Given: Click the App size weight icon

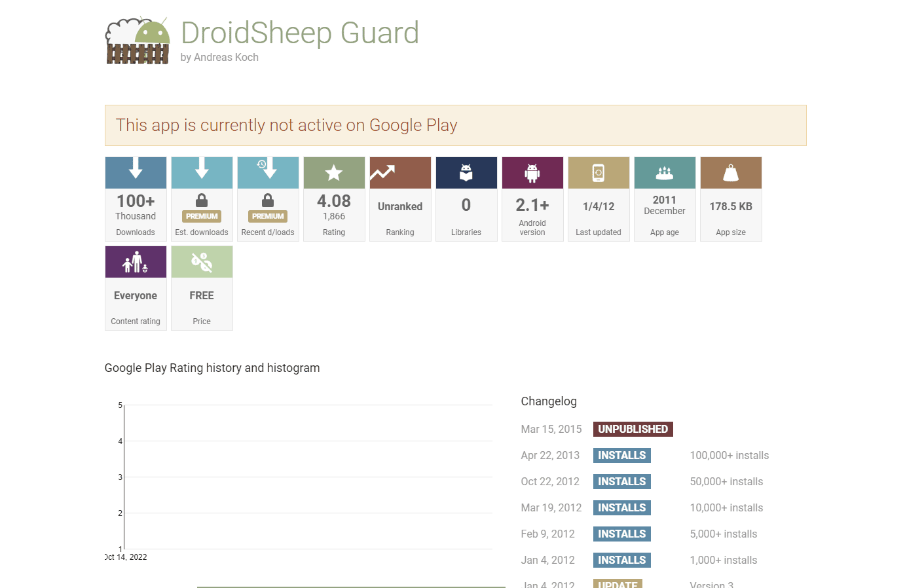Looking at the screenshot, I should pos(731,173).
